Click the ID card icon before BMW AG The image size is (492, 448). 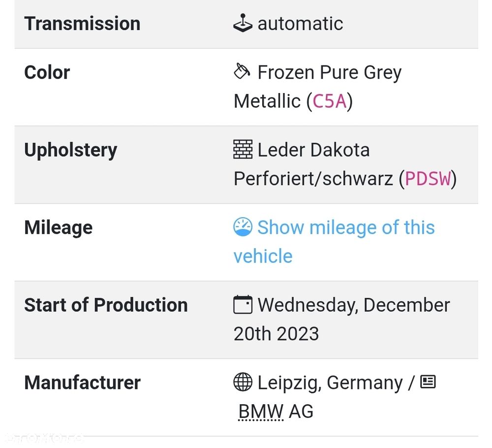click(428, 382)
